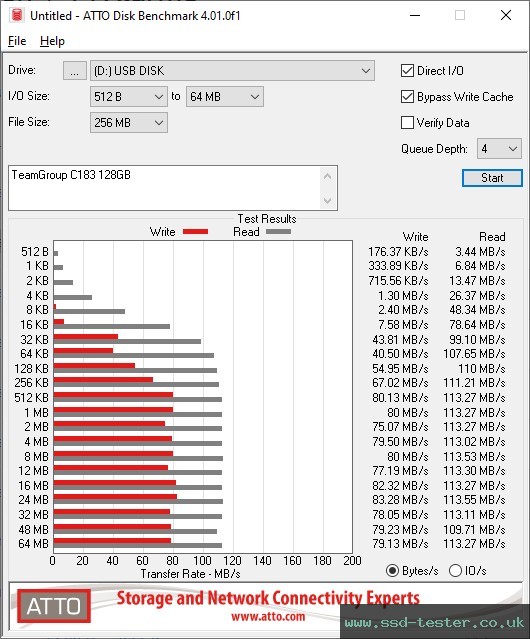Uncheck the Direct I/O checkbox
This screenshot has width=530, height=639.
click(x=407, y=71)
